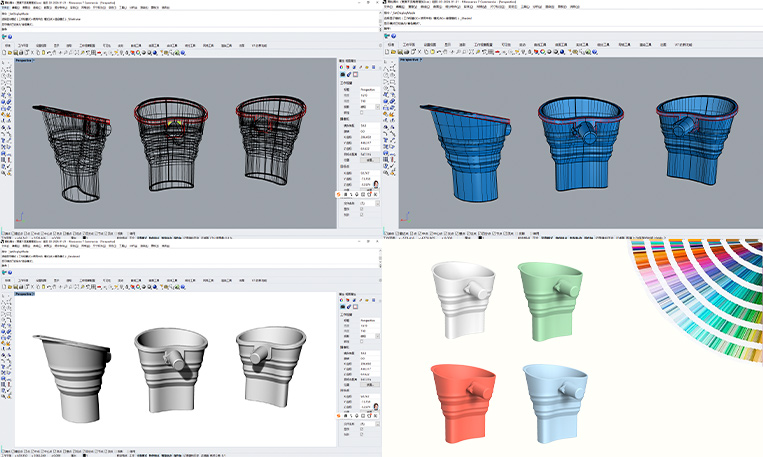Click the light blue rendered cup image
Viewport: 763px width, 457px height.
[556, 403]
